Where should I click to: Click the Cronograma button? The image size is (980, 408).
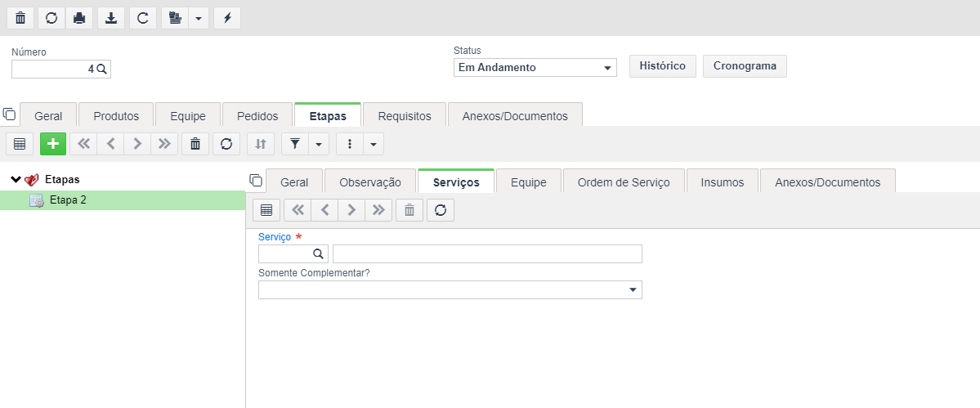pyautogui.click(x=745, y=66)
